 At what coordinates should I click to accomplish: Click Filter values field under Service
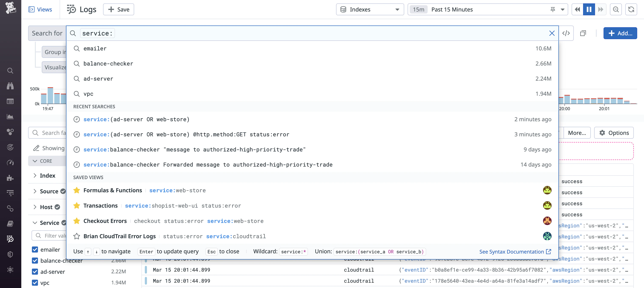coord(49,236)
